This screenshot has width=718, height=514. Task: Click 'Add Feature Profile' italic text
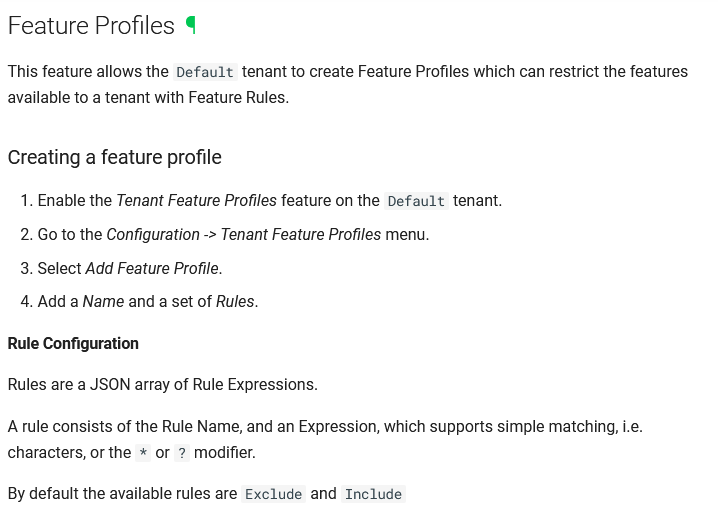coord(152,268)
